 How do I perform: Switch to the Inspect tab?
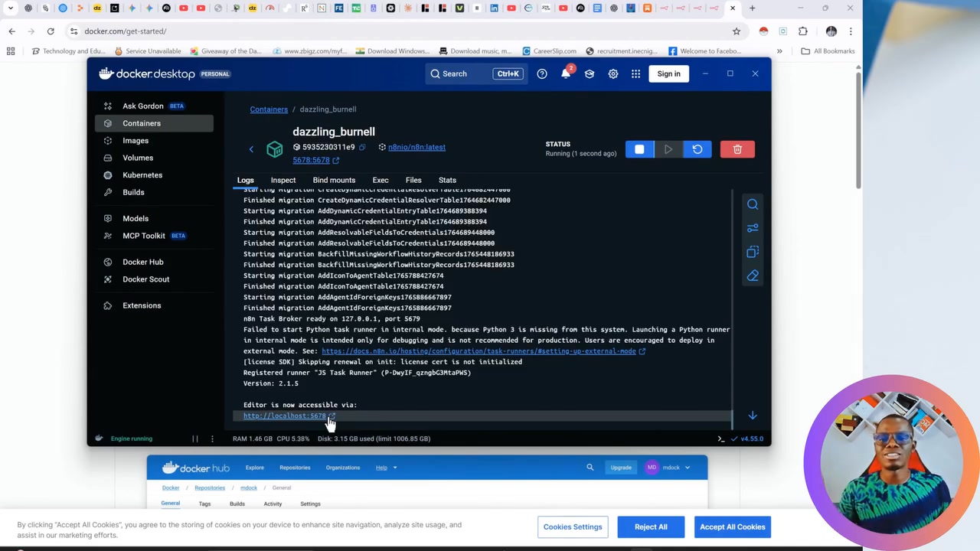(283, 180)
